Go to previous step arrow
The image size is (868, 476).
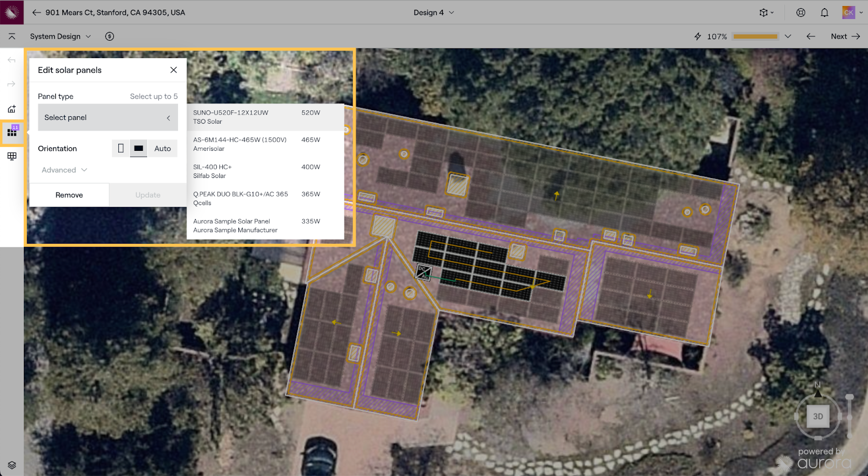[811, 36]
